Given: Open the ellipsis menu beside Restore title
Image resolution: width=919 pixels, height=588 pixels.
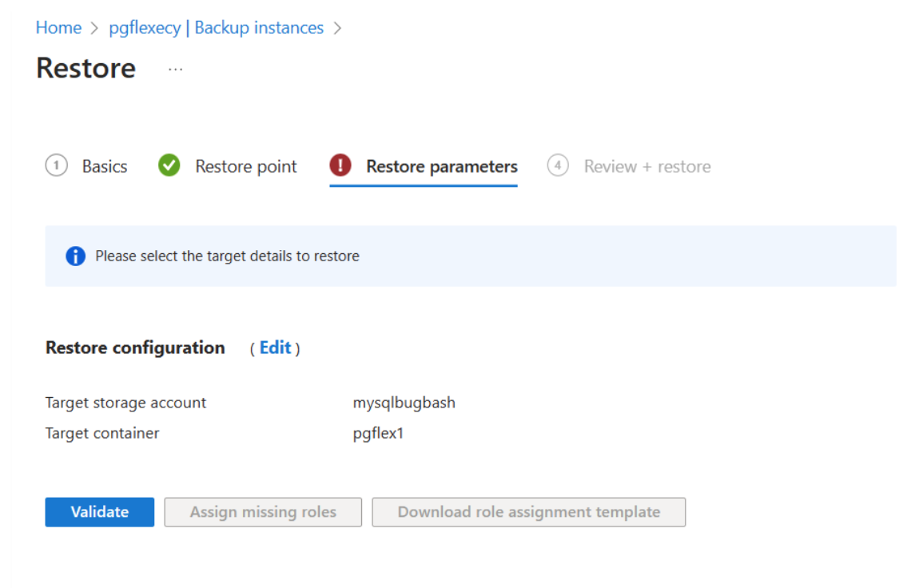Looking at the screenshot, I should (175, 70).
